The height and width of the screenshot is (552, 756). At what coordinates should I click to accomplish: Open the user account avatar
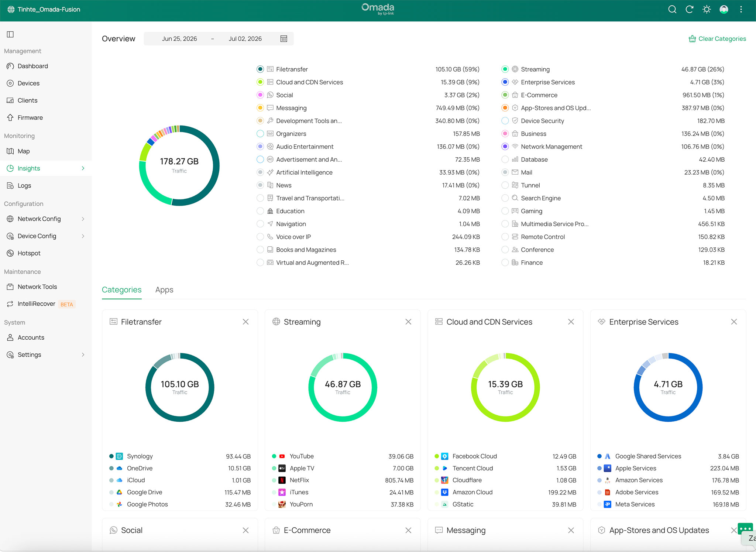point(724,10)
